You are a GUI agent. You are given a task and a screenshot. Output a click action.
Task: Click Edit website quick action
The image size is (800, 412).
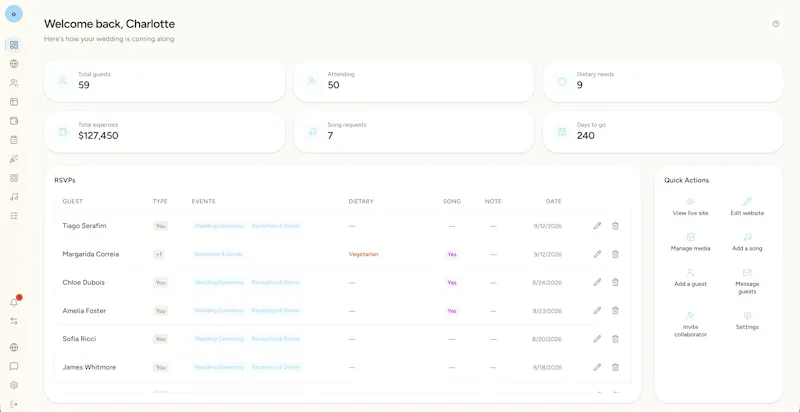(x=747, y=207)
